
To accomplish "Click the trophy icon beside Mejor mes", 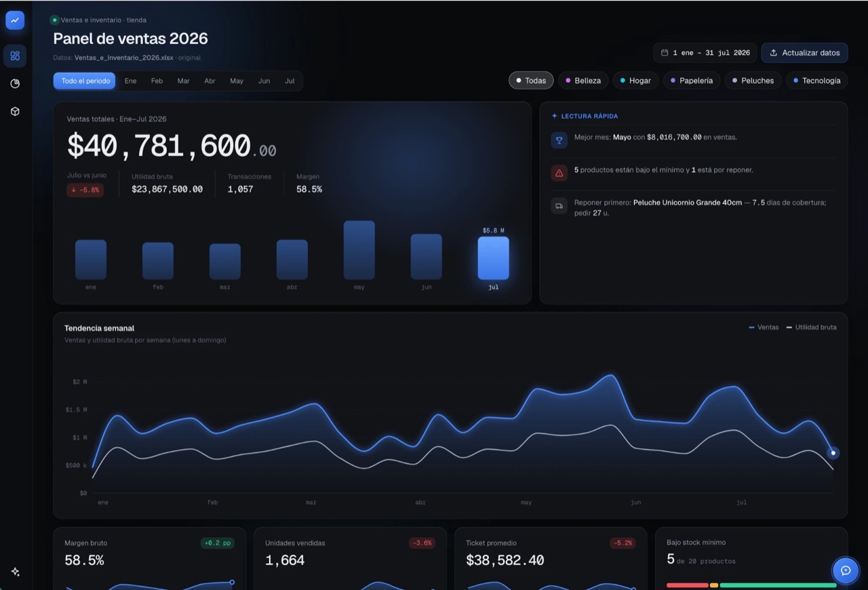I will pyautogui.click(x=559, y=140).
